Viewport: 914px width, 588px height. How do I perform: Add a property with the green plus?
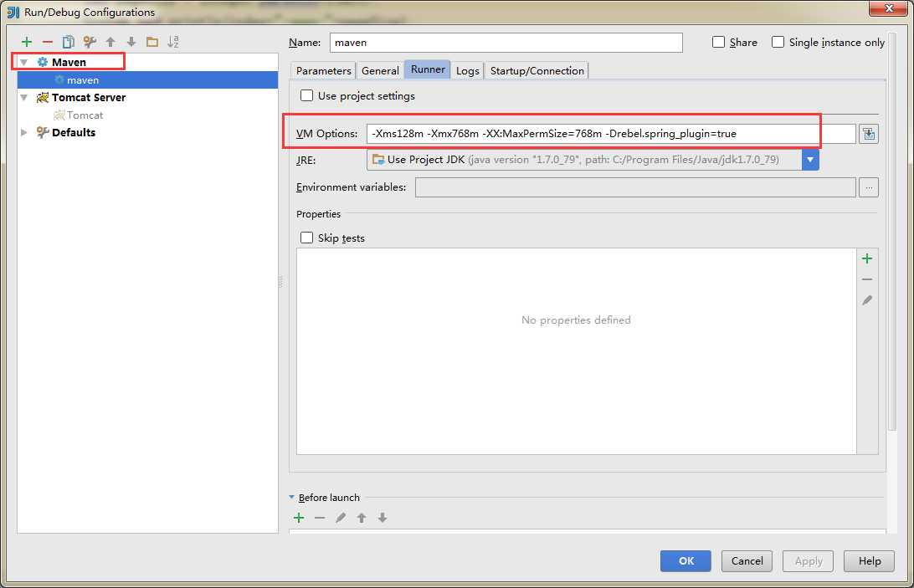867,258
